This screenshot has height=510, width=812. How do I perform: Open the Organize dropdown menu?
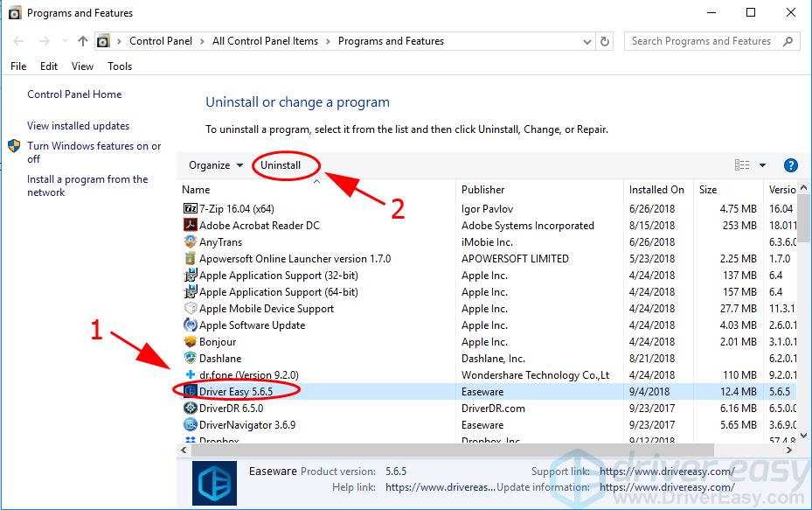[215, 165]
